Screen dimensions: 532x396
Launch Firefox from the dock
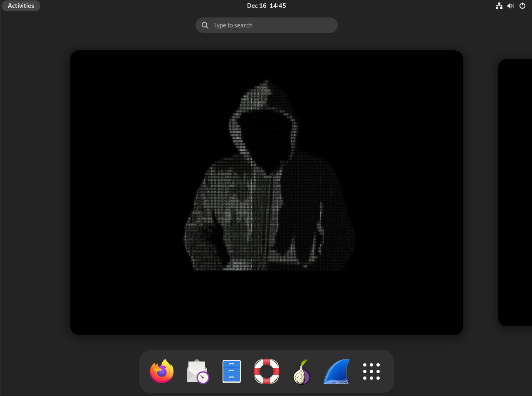coord(162,371)
